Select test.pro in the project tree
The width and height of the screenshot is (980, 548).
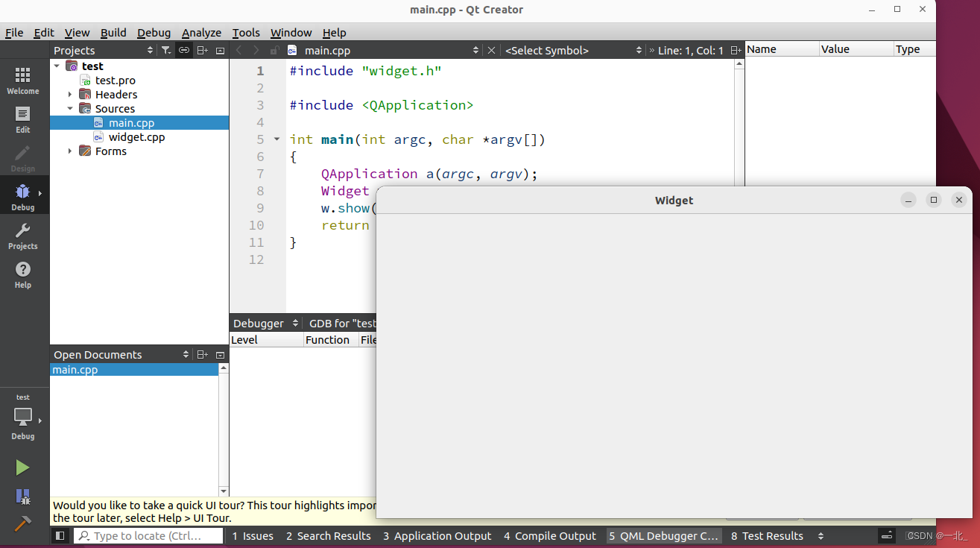115,81
